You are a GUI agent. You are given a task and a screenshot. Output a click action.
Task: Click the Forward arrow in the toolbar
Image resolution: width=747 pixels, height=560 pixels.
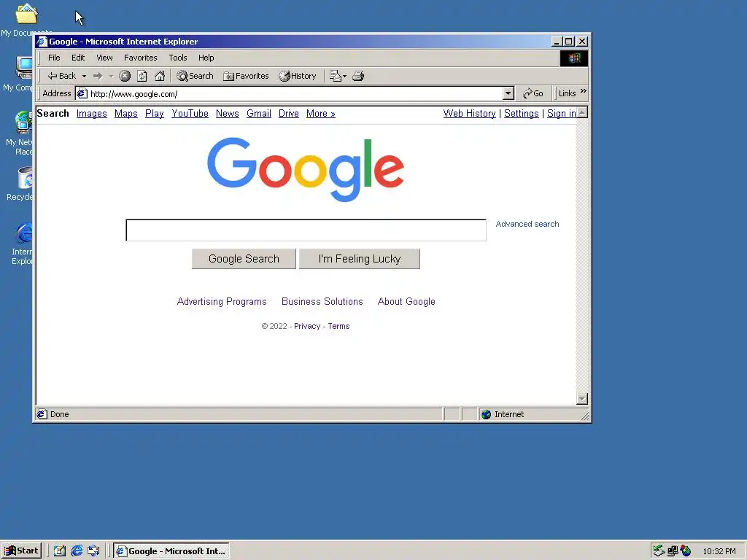pyautogui.click(x=98, y=76)
